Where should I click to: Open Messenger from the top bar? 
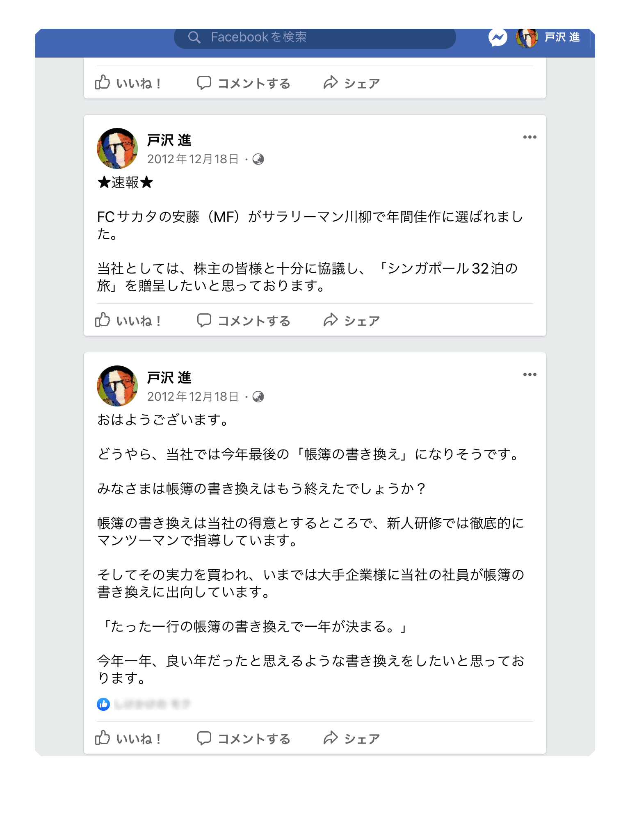click(498, 38)
